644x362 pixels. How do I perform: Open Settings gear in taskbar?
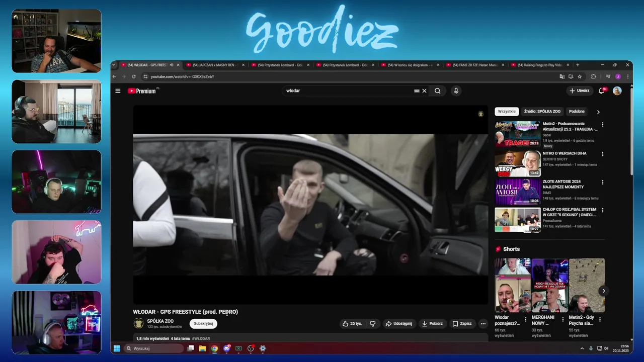pos(263,348)
